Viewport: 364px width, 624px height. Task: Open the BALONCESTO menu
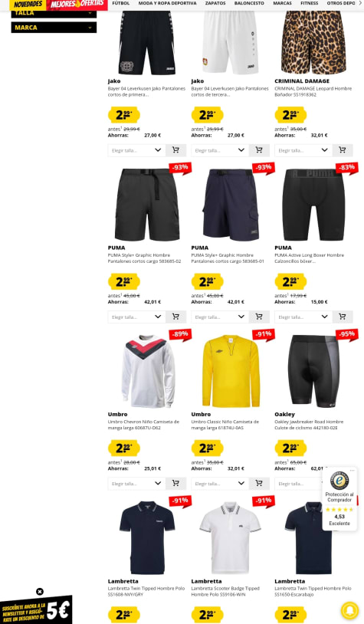(249, 3)
